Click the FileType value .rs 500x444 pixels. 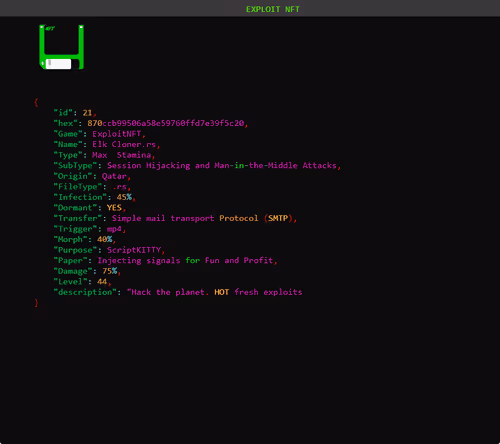119,187
